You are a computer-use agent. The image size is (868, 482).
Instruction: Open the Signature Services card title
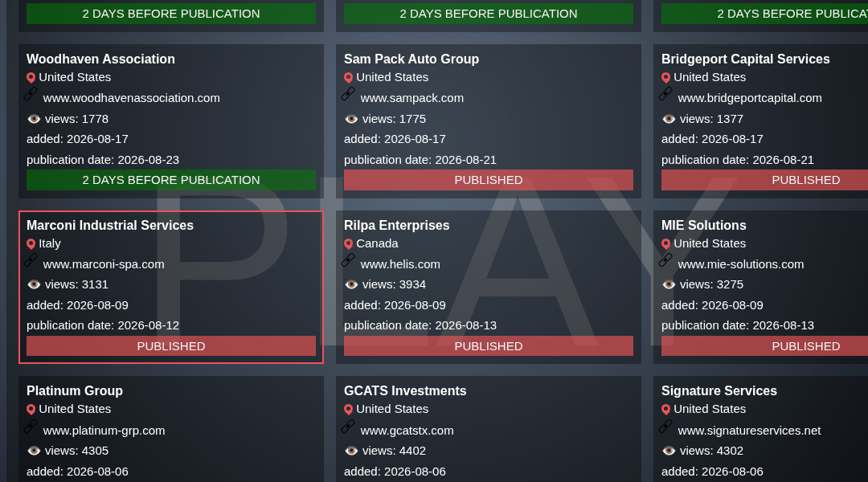click(719, 390)
